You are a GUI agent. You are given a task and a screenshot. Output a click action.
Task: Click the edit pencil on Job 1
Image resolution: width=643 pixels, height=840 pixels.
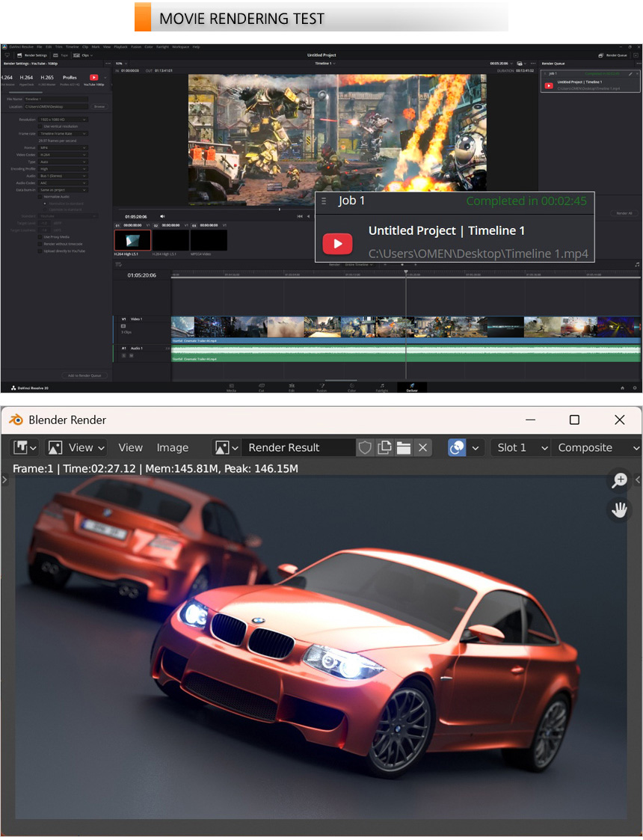(630, 74)
